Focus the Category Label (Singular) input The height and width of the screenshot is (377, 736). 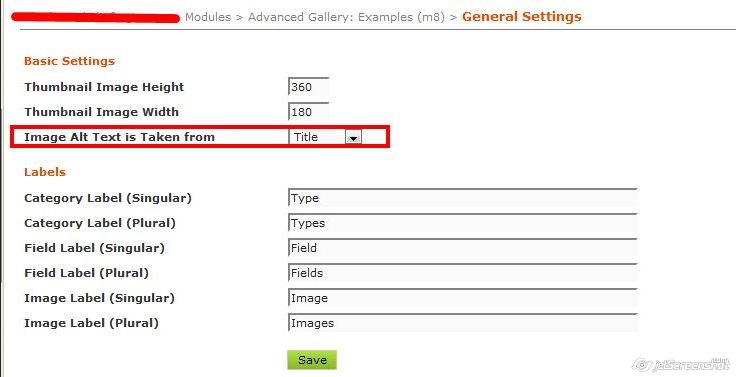[462, 198]
